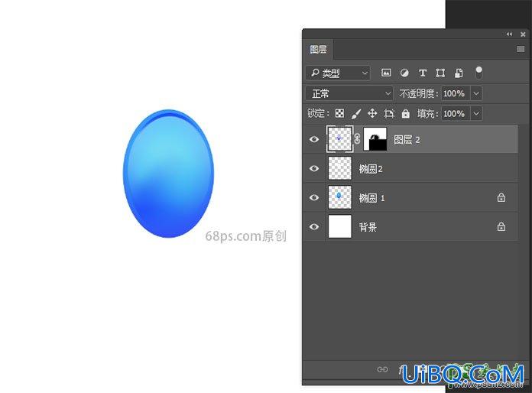This screenshot has width=532, height=393.
Task: Toggle the layer filtering switch
Action: (478, 73)
